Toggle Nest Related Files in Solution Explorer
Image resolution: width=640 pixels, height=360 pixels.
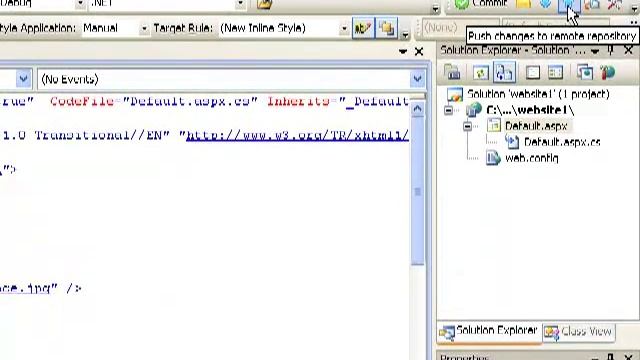tap(504, 72)
